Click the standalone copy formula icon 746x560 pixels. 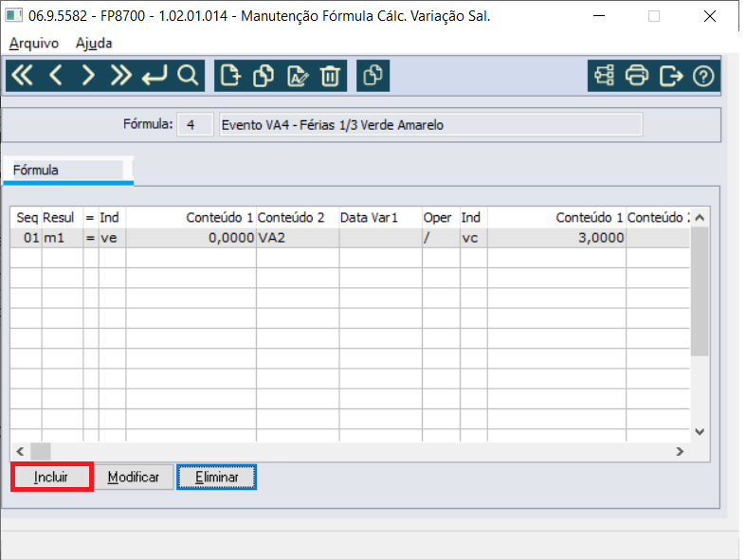(373, 76)
